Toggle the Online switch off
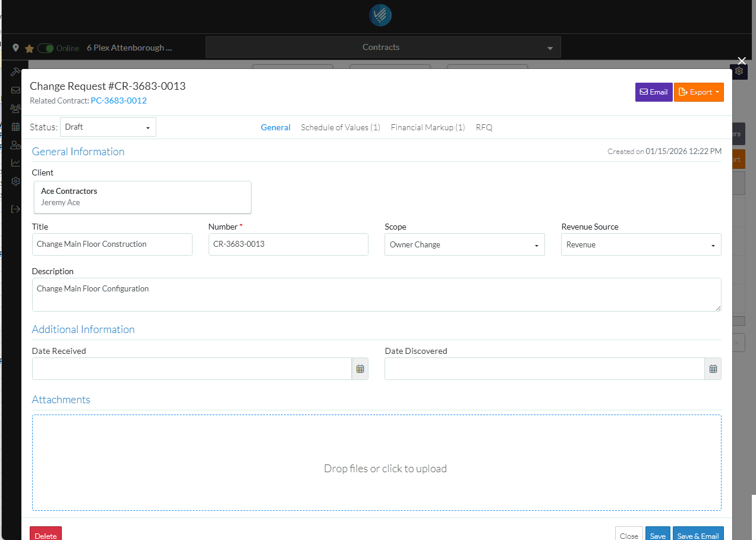 (45, 48)
